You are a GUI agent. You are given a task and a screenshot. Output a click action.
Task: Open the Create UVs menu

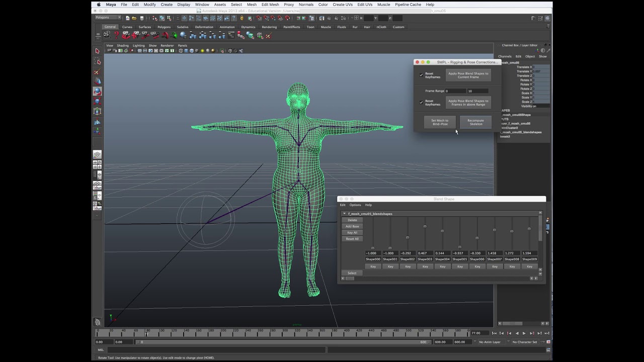click(343, 5)
